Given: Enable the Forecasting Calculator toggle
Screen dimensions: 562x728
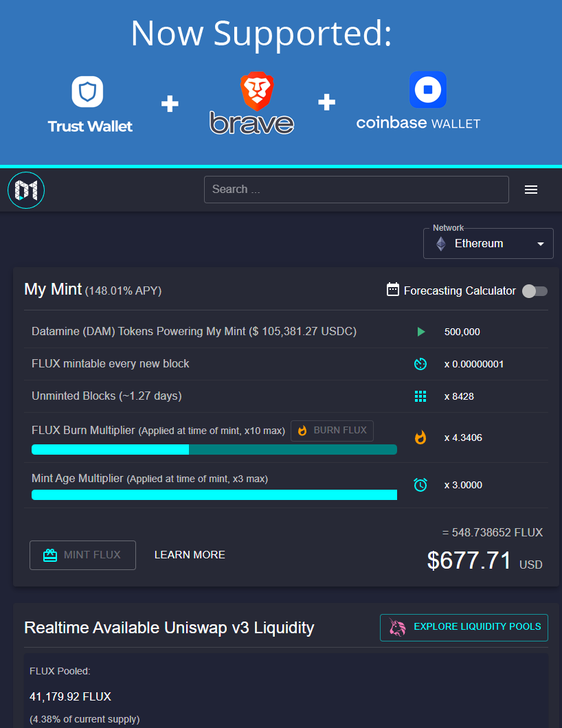Looking at the screenshot, I should (x=534, y=291).
